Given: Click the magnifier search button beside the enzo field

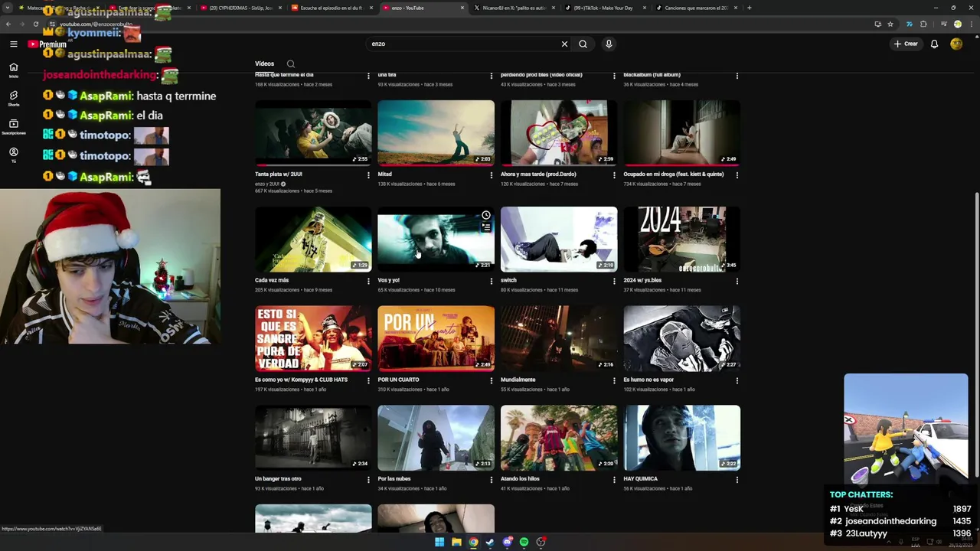Looking at the screenshot, I should (x=583, y=44).
